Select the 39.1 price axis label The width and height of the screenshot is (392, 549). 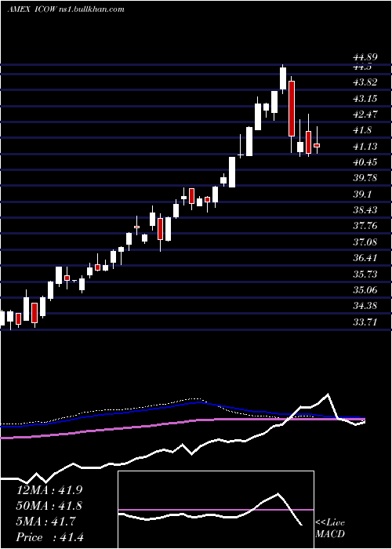(362, 194)
